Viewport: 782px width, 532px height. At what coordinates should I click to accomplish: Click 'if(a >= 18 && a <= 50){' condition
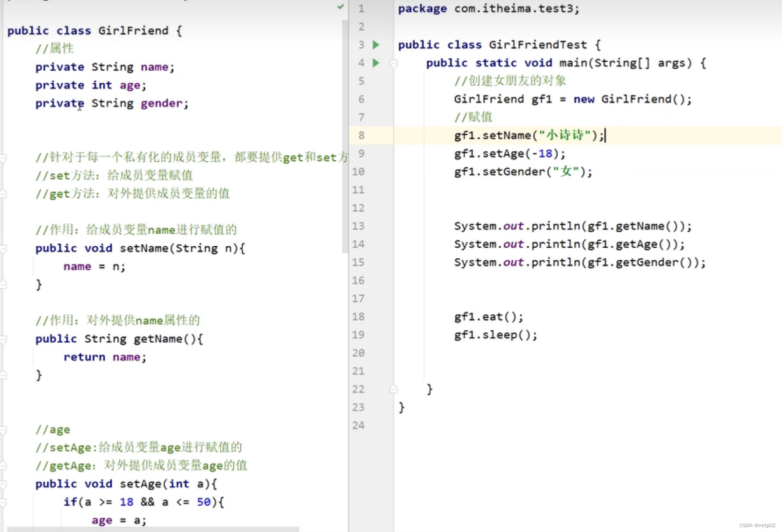click(144, 502)
